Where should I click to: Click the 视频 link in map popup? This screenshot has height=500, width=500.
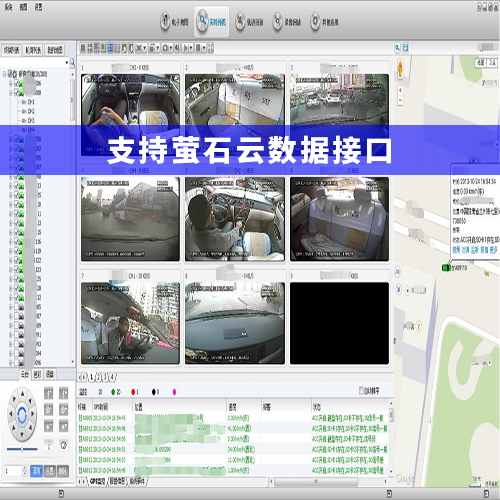click(x=456, y=250)
